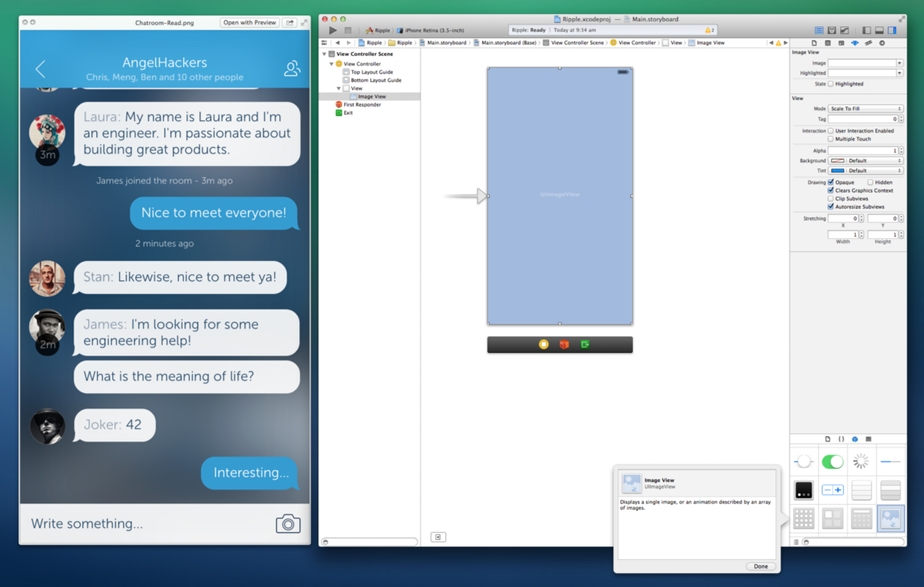The width and height of the screenshot is (924, 587).
Task: Open the Background color dropdown
Action: (x=866, y=160)
